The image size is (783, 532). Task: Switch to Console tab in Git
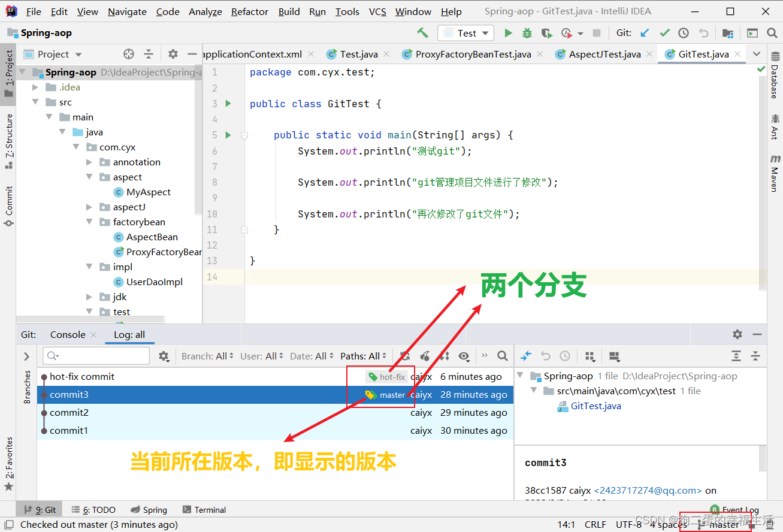click(68, 334)
